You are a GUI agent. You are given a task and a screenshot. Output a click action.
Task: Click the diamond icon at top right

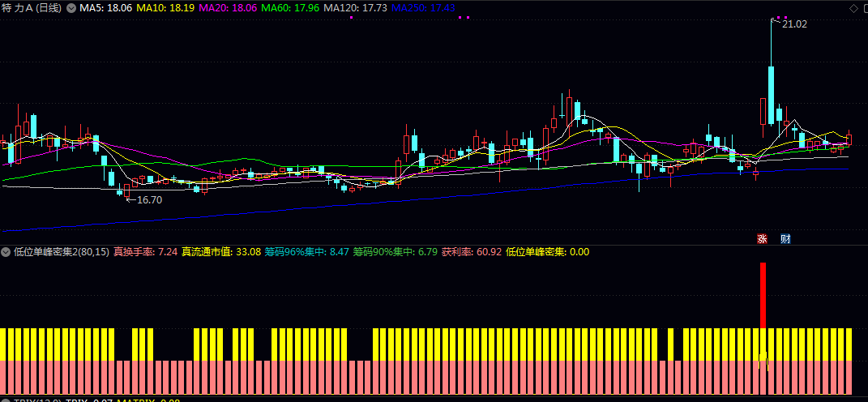coord(853,8)
